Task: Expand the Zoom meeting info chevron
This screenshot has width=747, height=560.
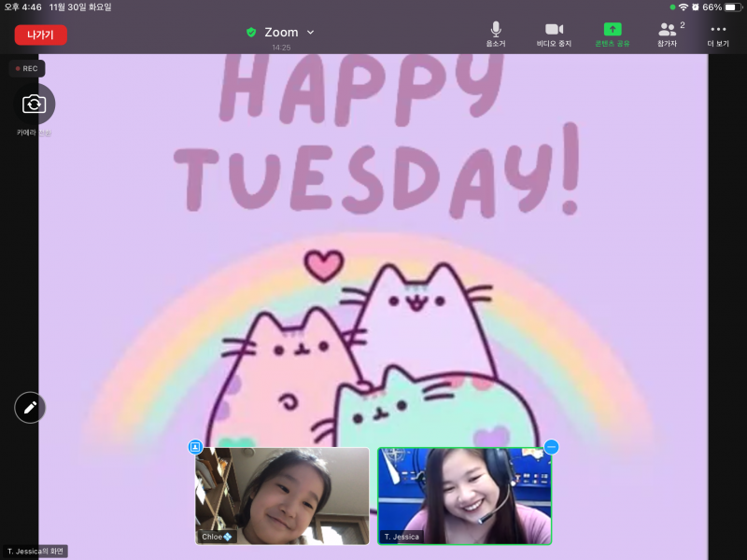Action: click(x=311, y=33)
